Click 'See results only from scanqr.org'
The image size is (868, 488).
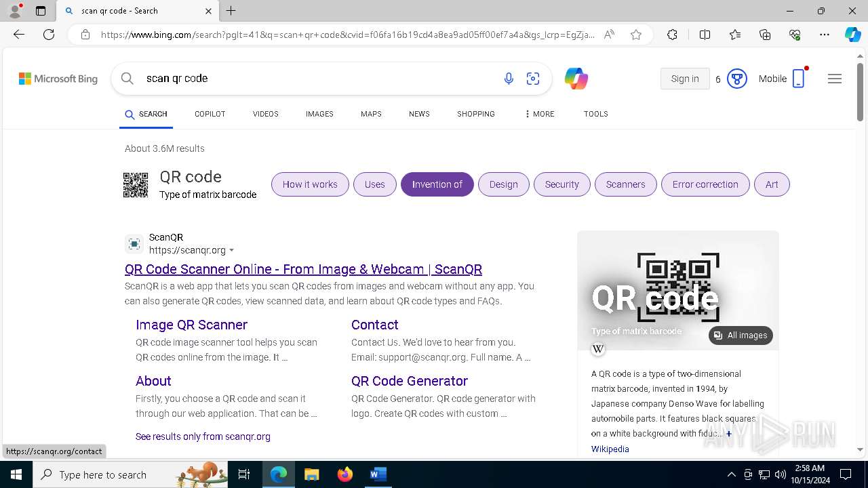[203, 436]
